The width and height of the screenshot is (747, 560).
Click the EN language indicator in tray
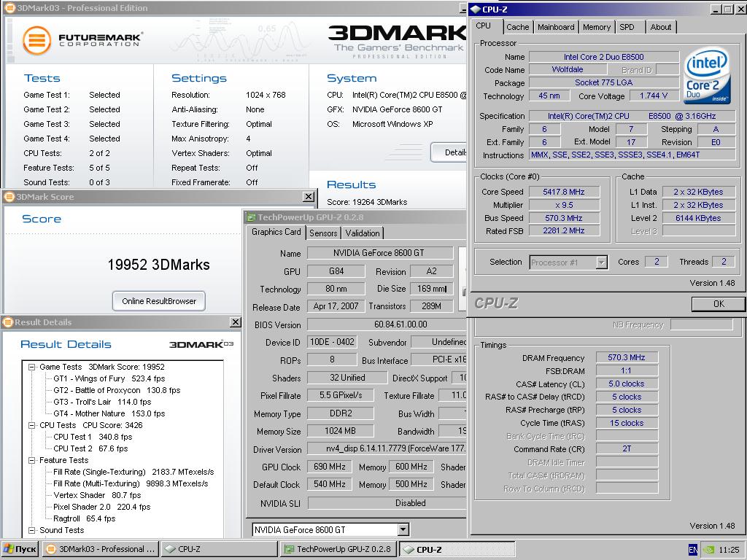pyautogui.click(x=693, y=550)
